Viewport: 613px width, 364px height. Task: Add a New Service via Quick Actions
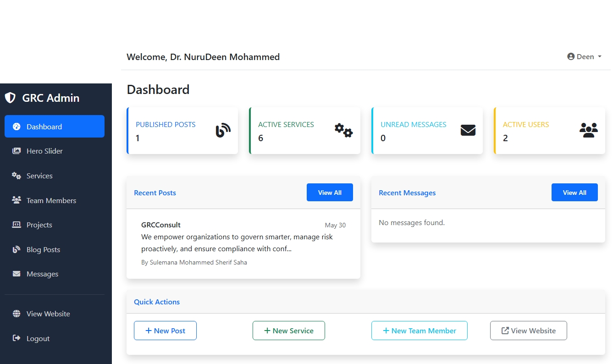click(x=288, y=331)
